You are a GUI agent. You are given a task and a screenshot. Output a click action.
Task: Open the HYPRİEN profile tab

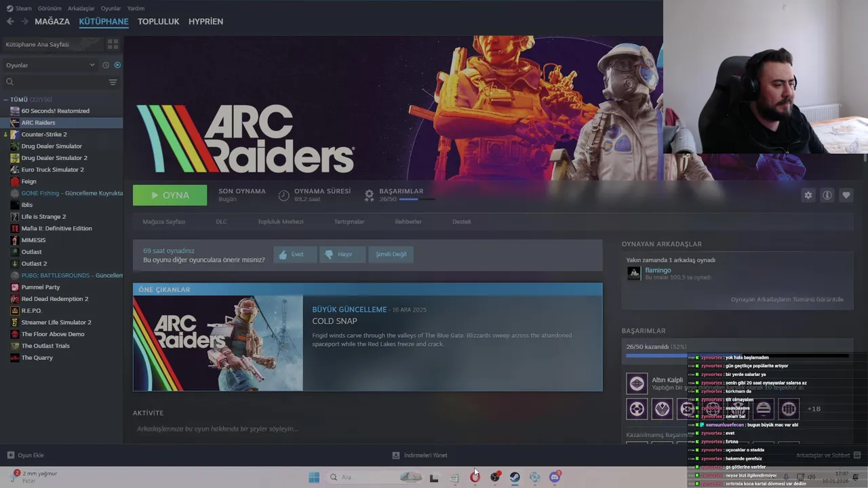(205, 21)
